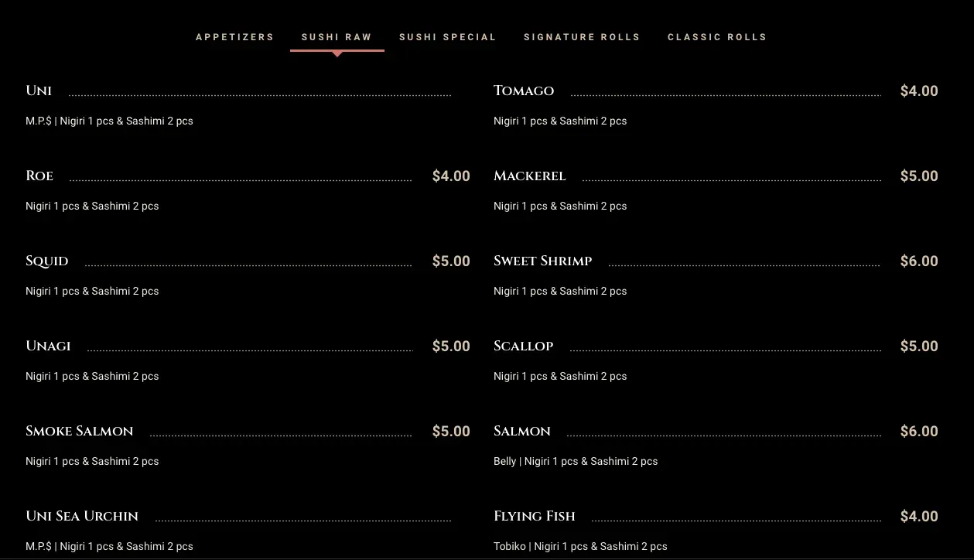Select the Scallop menu item
974x560 pixels.
click(524, 346)
